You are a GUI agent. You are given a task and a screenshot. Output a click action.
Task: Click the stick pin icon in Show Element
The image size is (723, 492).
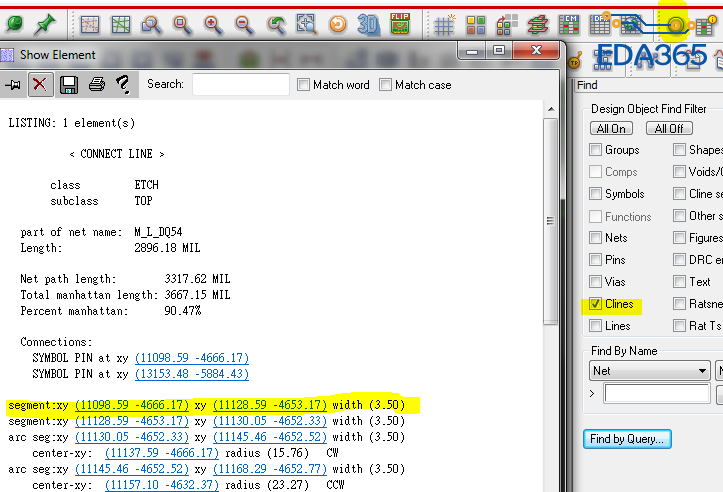(x=13, y=84)
